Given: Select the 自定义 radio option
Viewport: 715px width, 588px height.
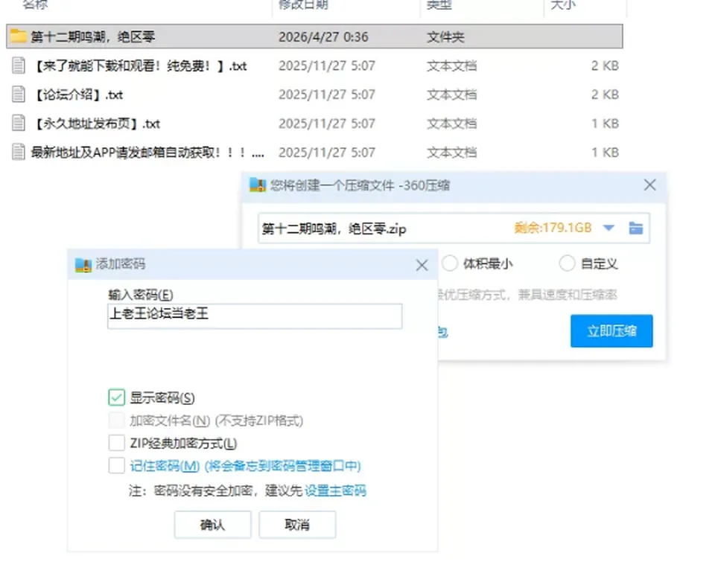Looking at the screenshot, I should 567,263.
